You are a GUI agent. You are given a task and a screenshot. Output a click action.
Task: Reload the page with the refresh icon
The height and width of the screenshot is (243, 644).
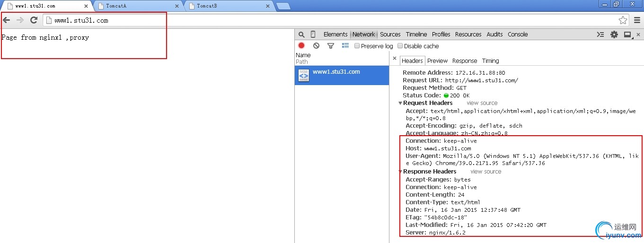(34, 20)
